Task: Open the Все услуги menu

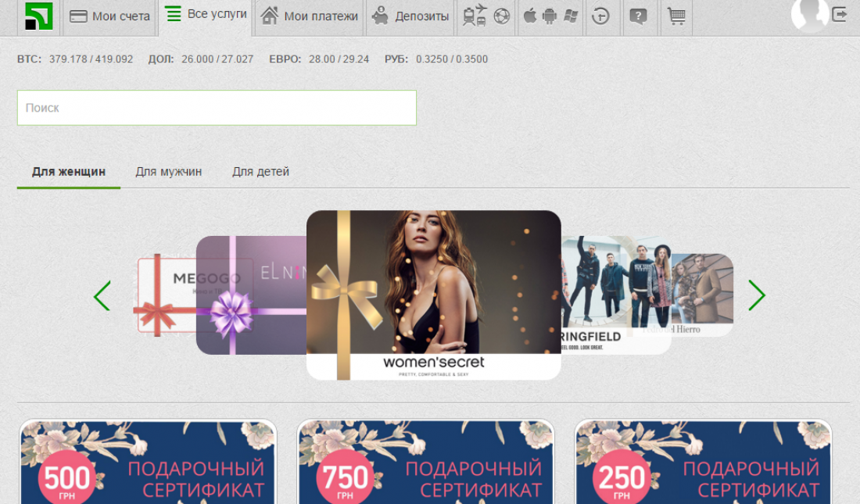Action: [x=206, y=14]
